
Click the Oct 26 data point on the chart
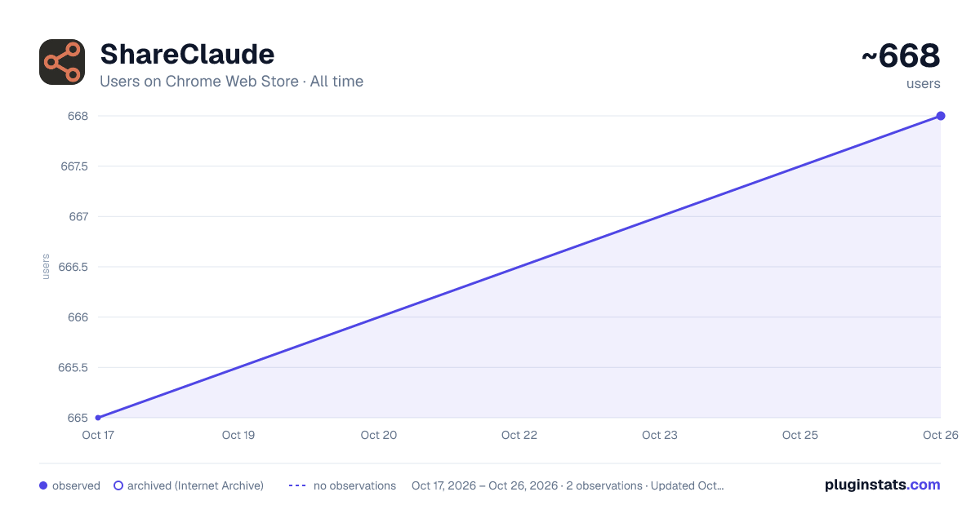941,116
